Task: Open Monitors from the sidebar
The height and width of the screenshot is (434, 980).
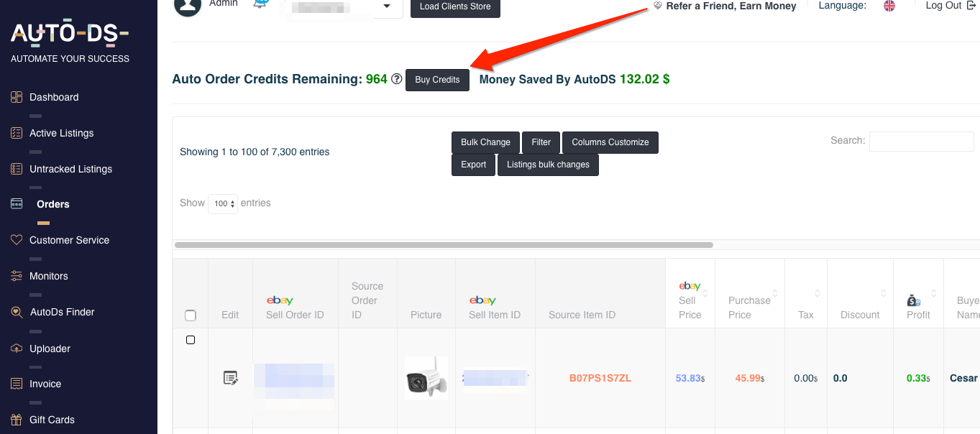Action: (x=48, y=276)
